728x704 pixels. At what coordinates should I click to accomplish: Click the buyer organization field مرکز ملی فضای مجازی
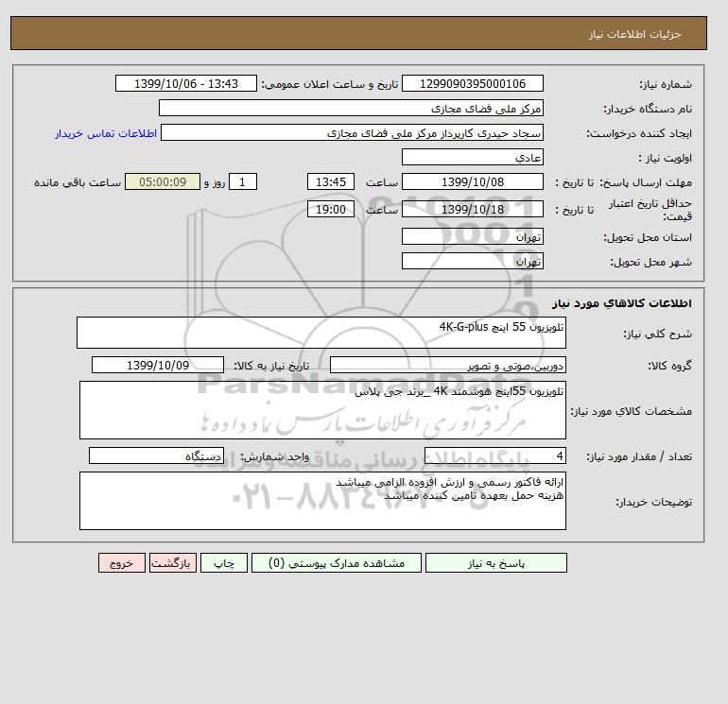coord(351,108)
